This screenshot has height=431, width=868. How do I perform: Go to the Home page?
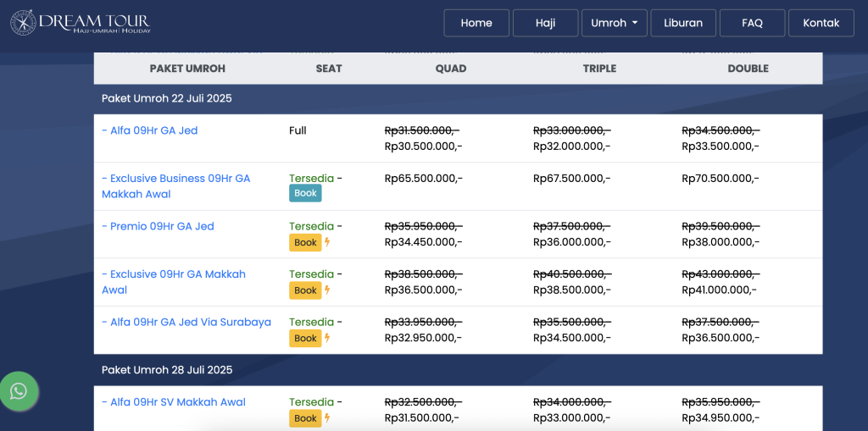click(476, 23)
